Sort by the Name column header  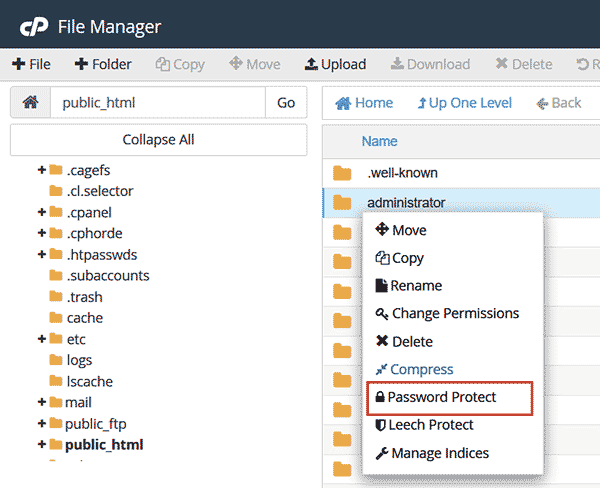pyautogui.click(x=380, y=141)
